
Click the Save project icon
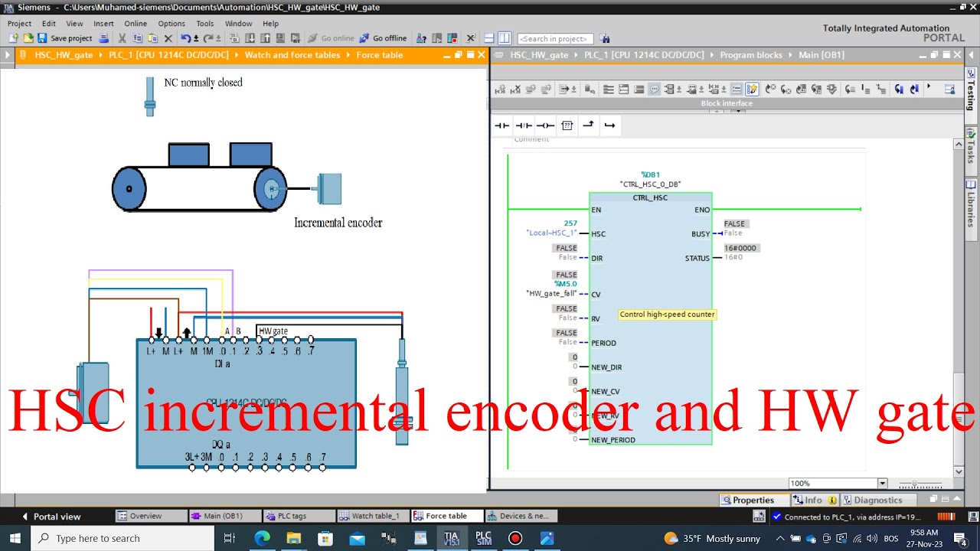click(x=66, y=38)
